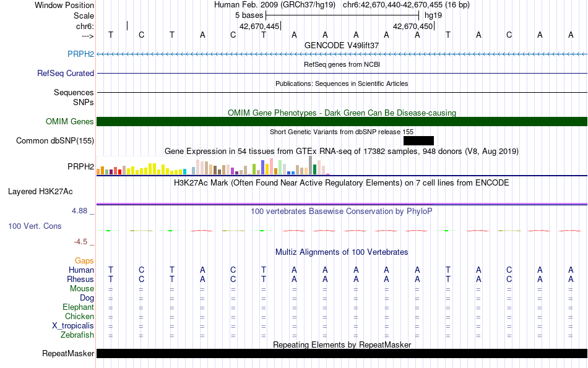Open '100 vertebrates Basewise Conservation by PhyloP' title
The image size is (588, 368).
point(342,212)
